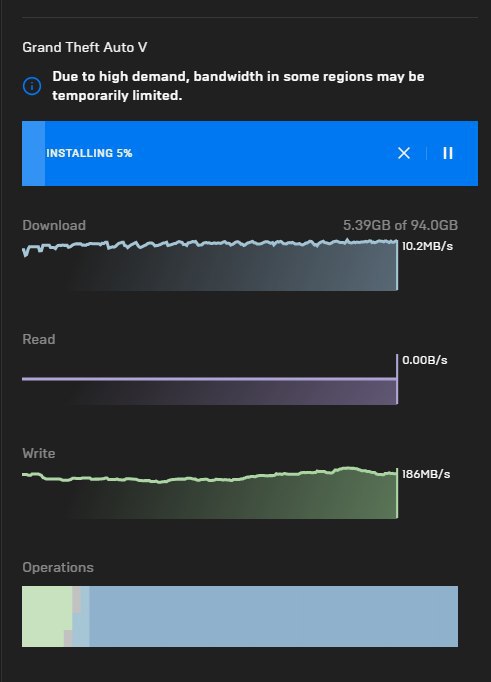Click the Read section label
Viewport: 491px width, 682px height.
pyautogui.click(x=39, y=339)
